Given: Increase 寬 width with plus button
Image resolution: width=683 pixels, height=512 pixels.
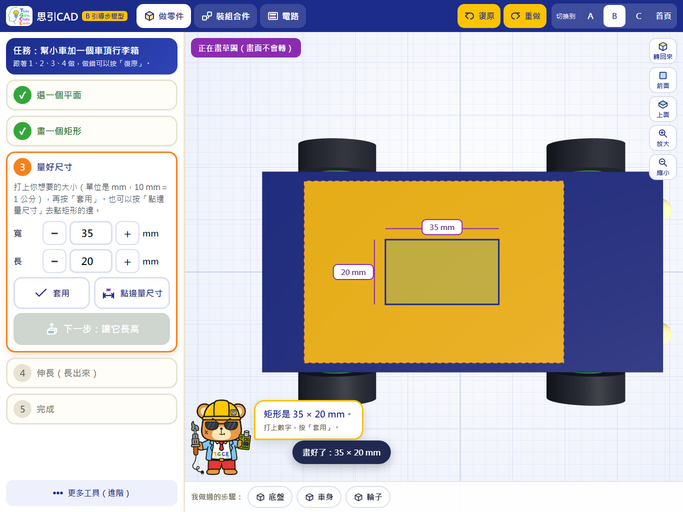Looking at the screenshot, I should tap(127, 234).
